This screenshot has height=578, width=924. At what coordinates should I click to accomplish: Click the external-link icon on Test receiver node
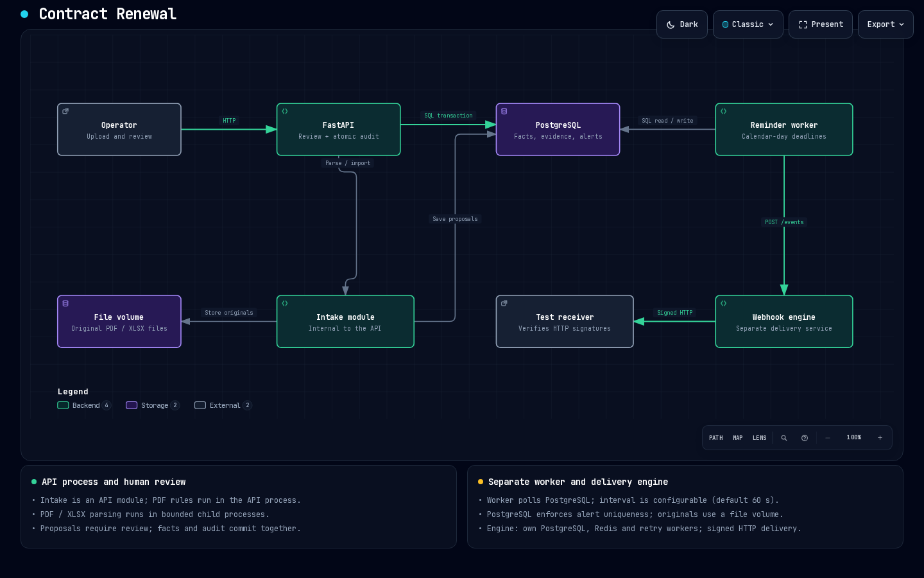coord(504,303)
